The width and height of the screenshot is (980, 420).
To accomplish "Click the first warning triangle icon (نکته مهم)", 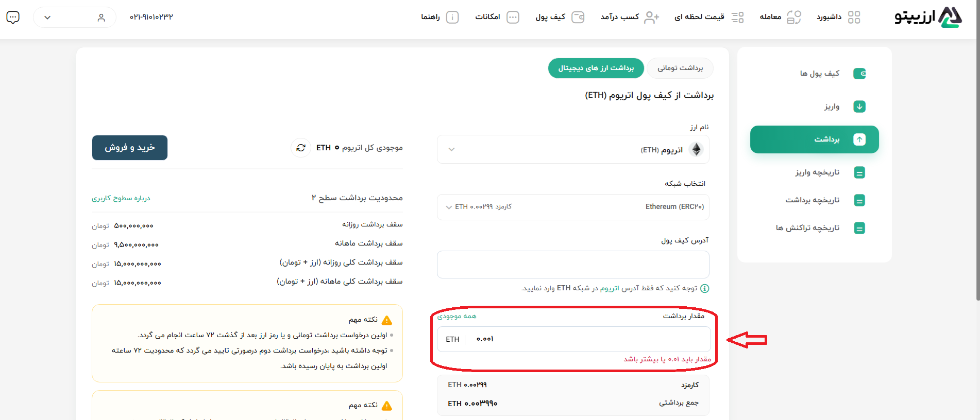I will [387, 320].
